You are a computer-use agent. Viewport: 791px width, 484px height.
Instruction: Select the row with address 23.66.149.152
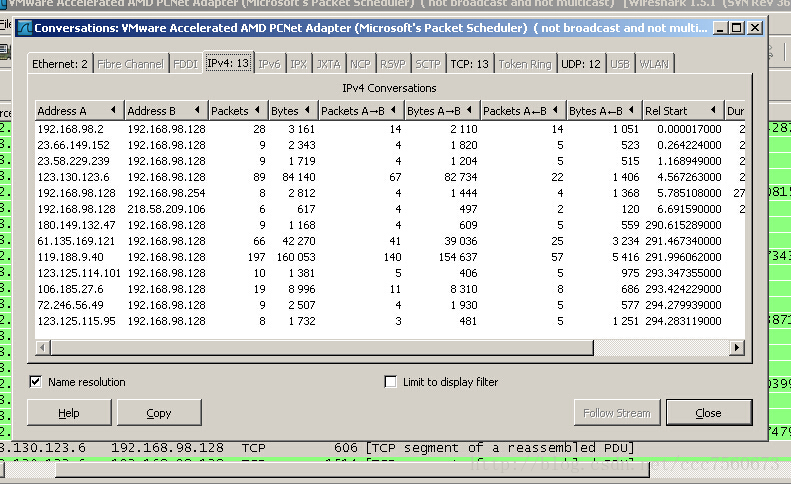pos(390,145)
